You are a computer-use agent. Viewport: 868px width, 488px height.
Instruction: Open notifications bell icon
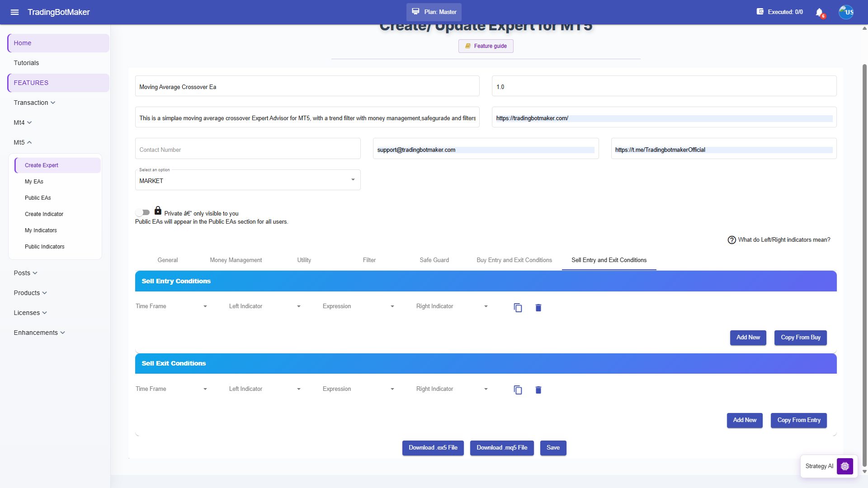point(819,12)
